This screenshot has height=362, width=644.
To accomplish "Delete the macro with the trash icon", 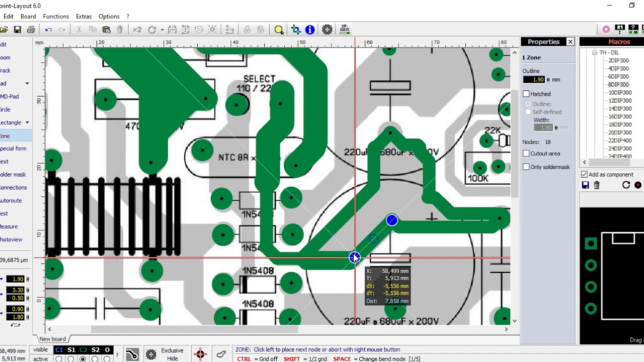I will [597, 185].
